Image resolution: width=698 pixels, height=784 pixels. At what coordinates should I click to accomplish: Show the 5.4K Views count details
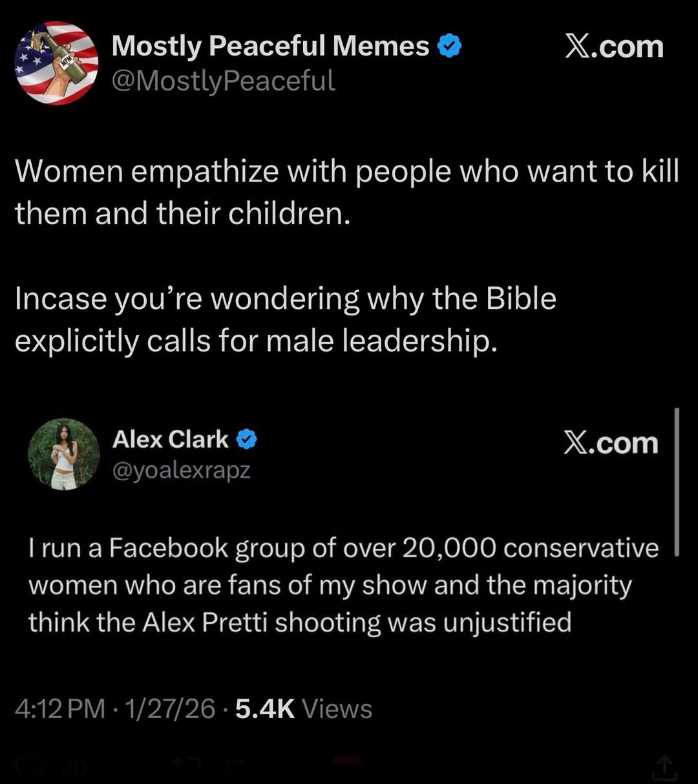tap(303, 709)
